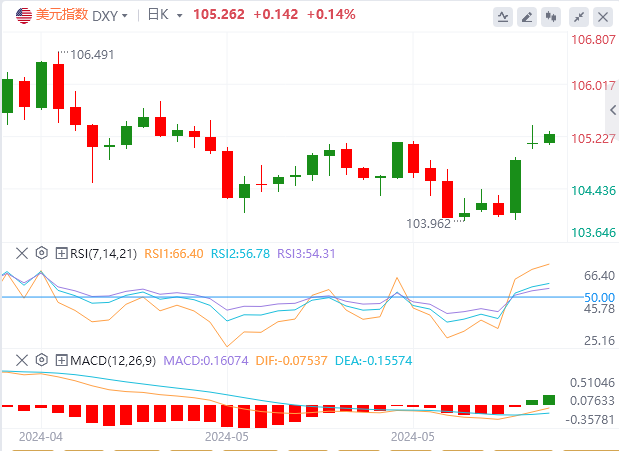
Task: Open MACD indicator settings hexagon icon
Action: (41, 360)
